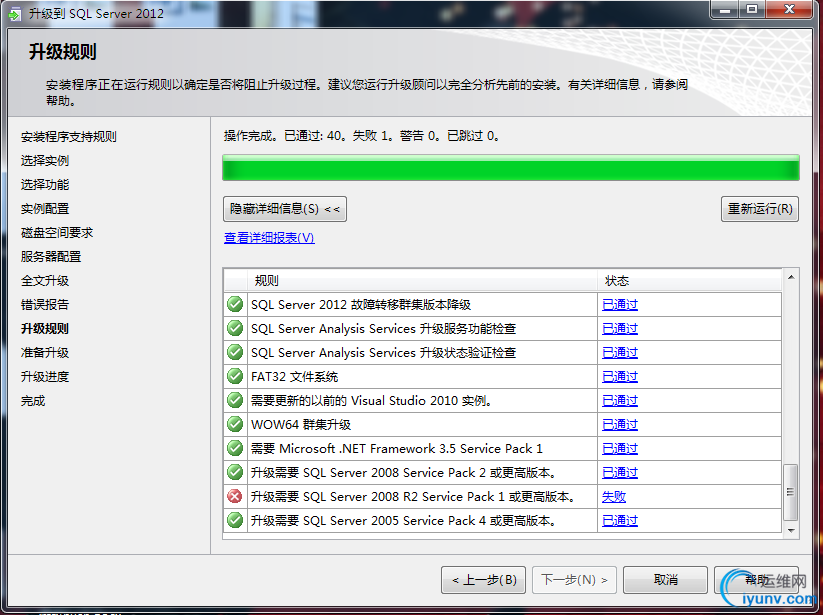823x615 pixels.
Task: Select 选择实例 step in sidebar
Action: [45, 161]
